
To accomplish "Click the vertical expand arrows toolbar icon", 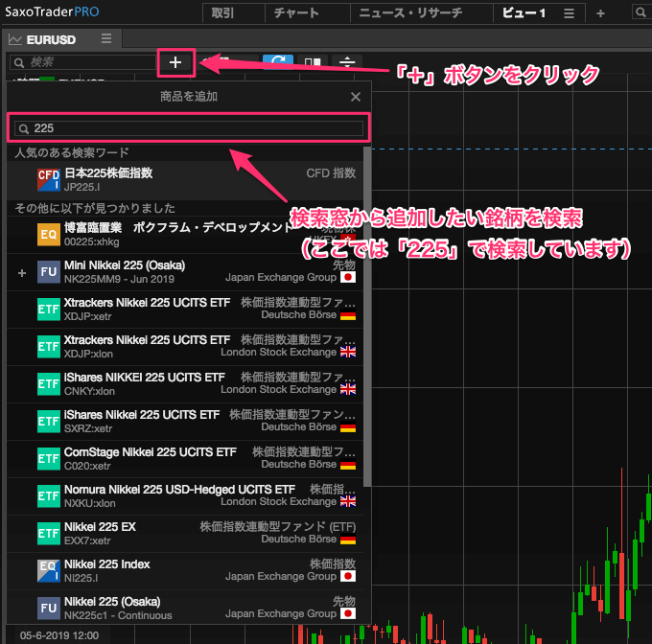I will click(347, 62).
